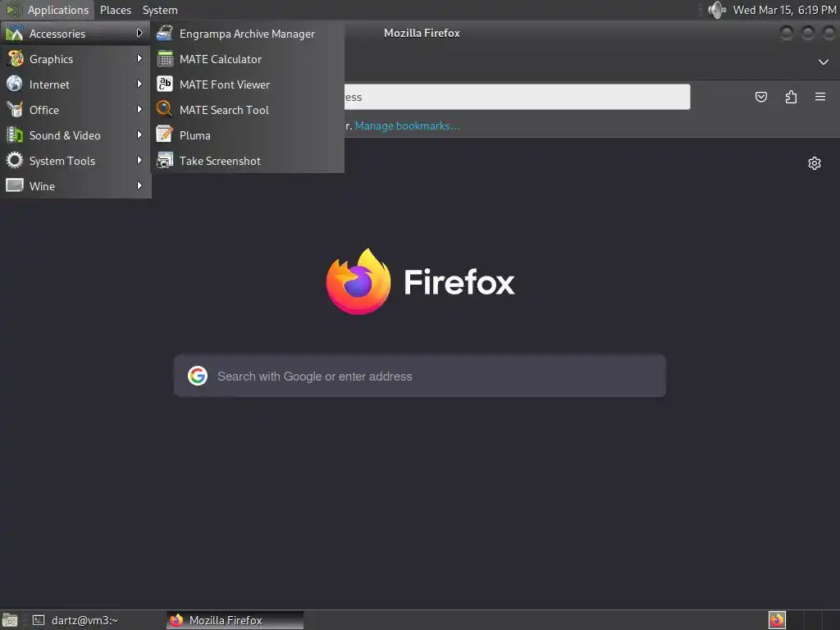Screen dimensions: 840x630
Task: Click the Firefox logo image
Action: (358, 281)
